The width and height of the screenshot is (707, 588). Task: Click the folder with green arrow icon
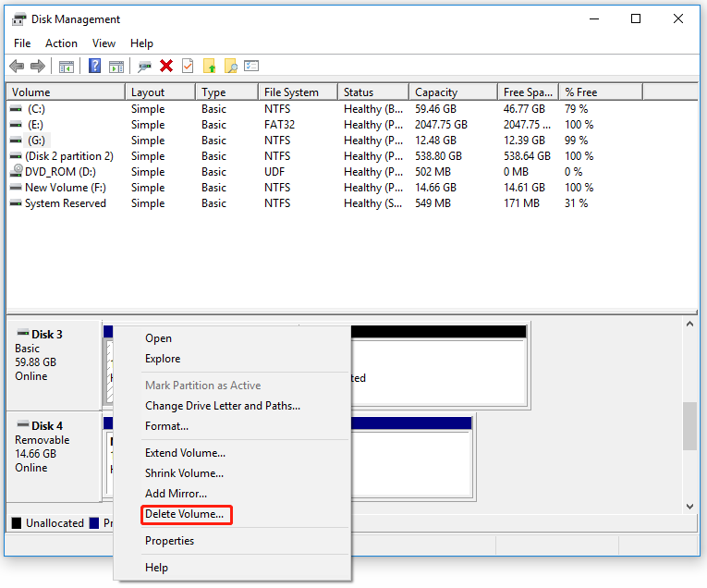209,66
